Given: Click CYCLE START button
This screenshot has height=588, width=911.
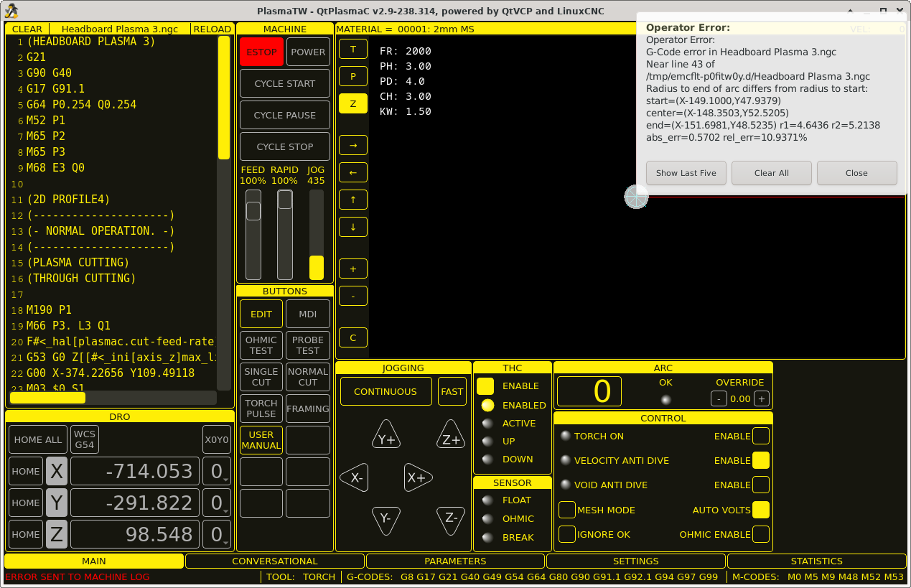Looking at the screenshot, I should click(285, 83).
